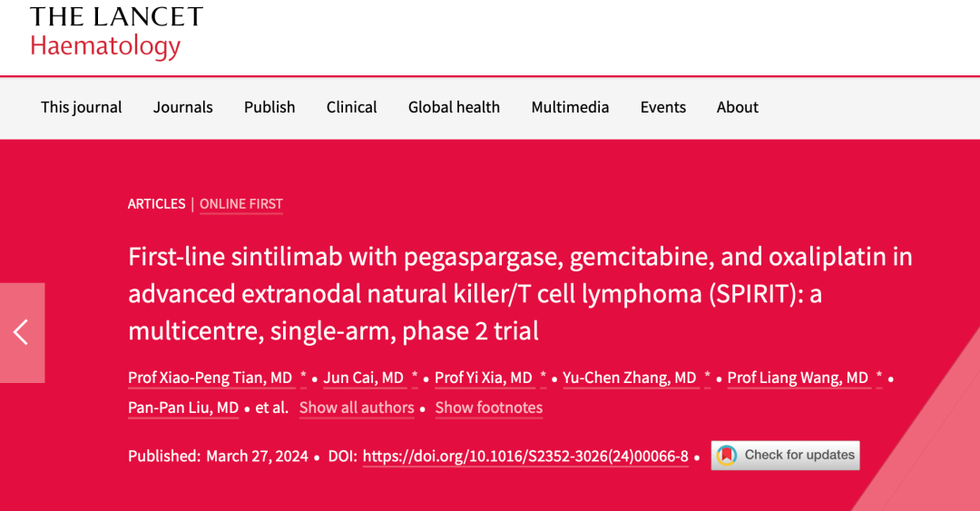The image size is (980, 511).
Task: Go to the Global health section
Action: tap(454, 107)
